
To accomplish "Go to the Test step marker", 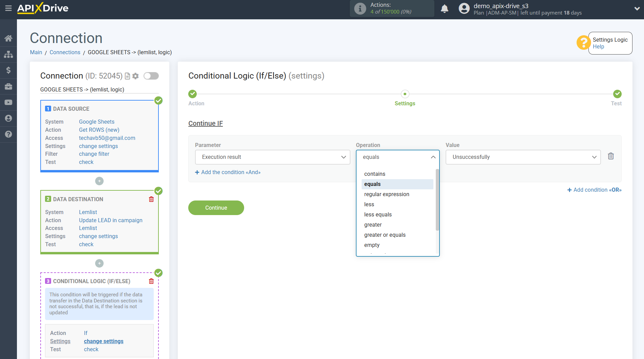I will [617, 94].
